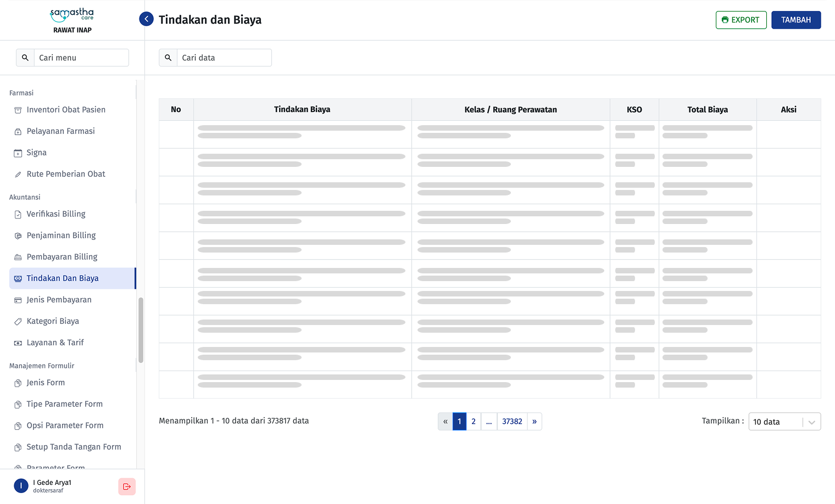Click the user avatar icon for I Gede Arya1
Image resolution: width=835 pixels, height=504 pixels.
(x=21, y=486)
